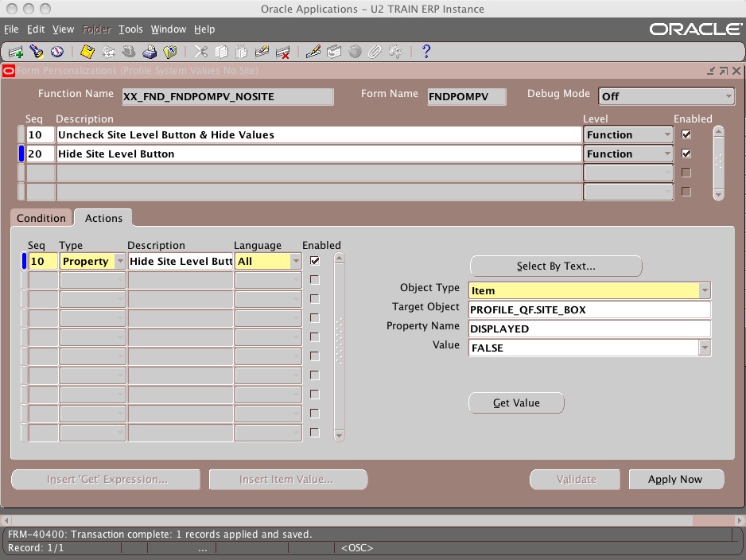Uncheck Enabled for action sequence 10

[x=314, y=261]
